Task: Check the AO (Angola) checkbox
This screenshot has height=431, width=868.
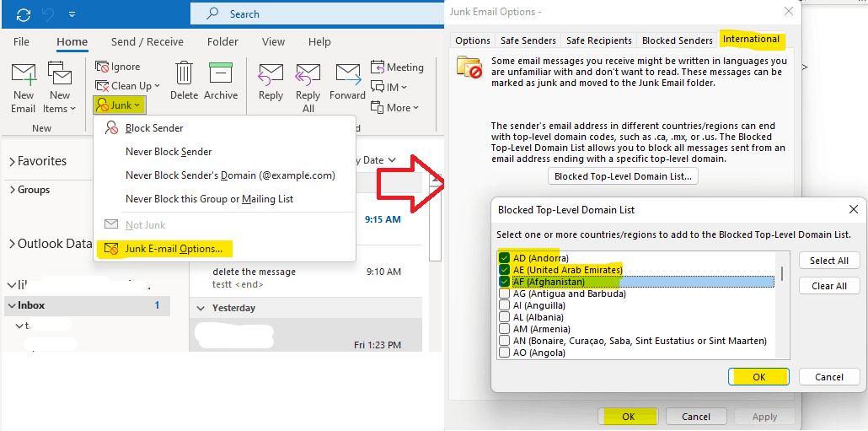Action: click(504, 352)
